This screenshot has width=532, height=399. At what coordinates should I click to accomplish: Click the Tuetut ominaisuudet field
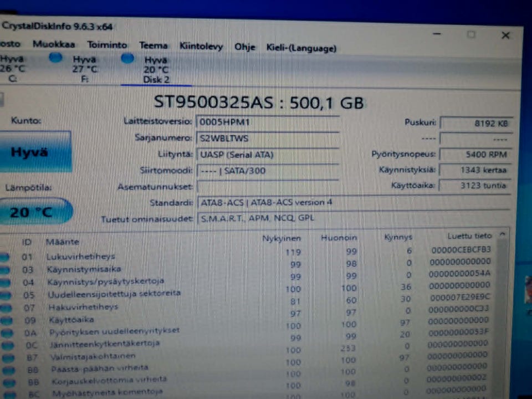pyautogui.click(x=354, y=218)
